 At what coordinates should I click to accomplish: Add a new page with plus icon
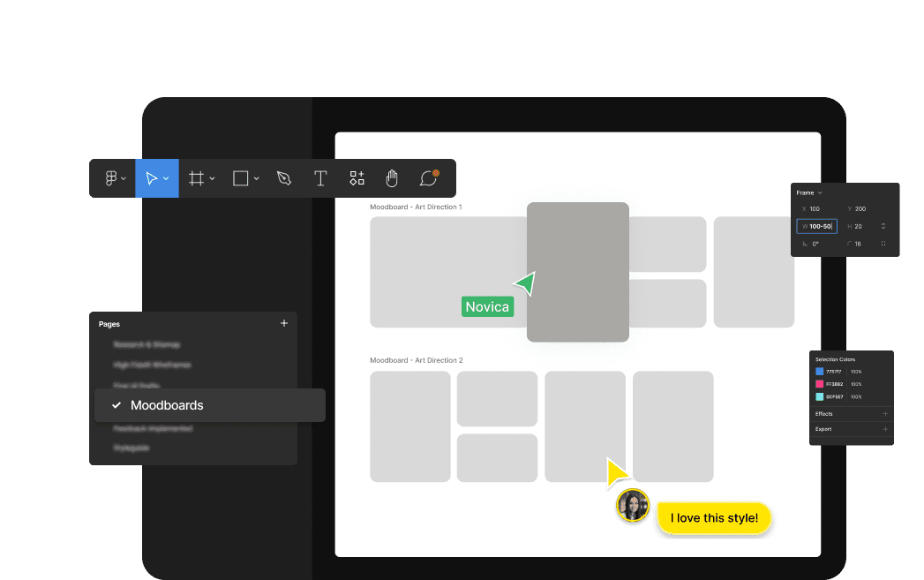284,324
